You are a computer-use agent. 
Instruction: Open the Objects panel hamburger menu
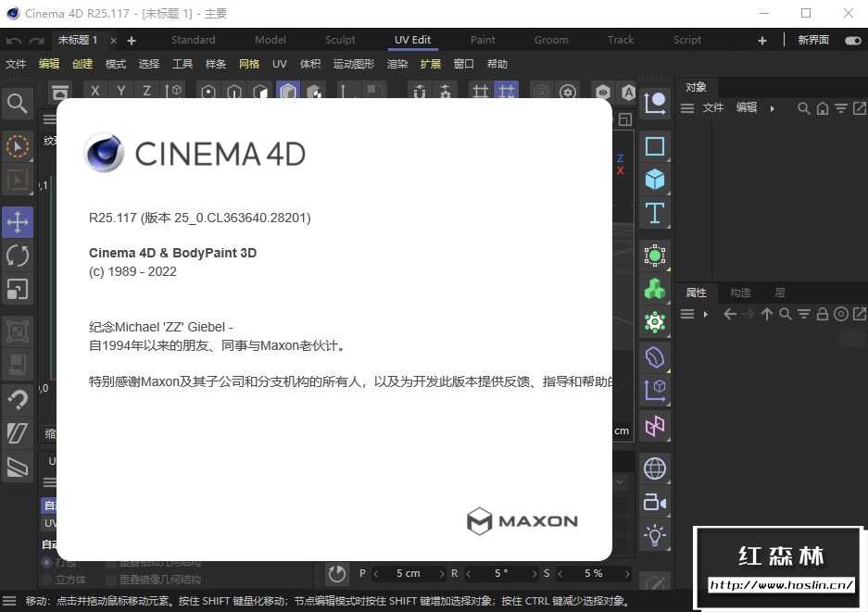click(x=687, y=108)
